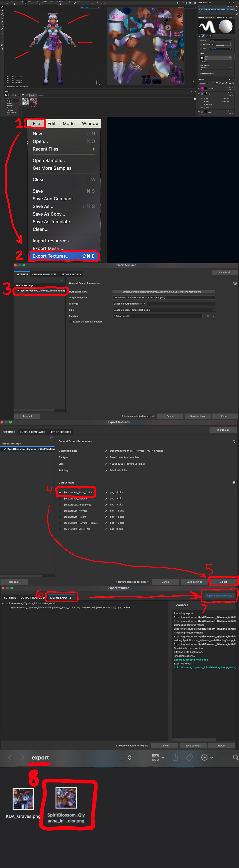Click Finder share icon
The height and width of the screenshot is (868, 239).
pyautogui.click(x=175, y=757)
